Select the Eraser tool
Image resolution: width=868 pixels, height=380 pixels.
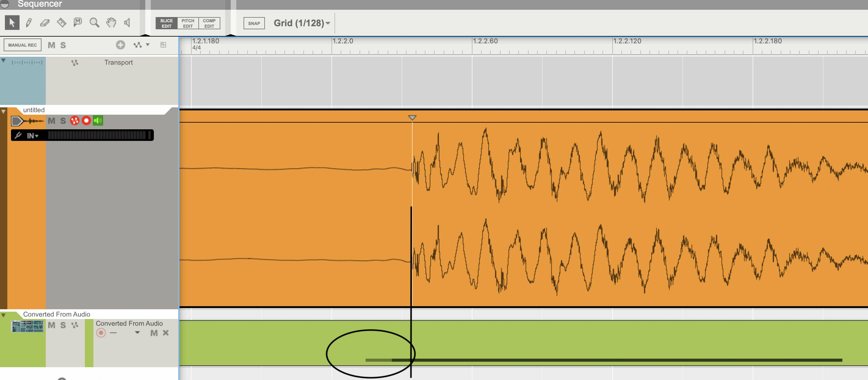coord(45,23)
